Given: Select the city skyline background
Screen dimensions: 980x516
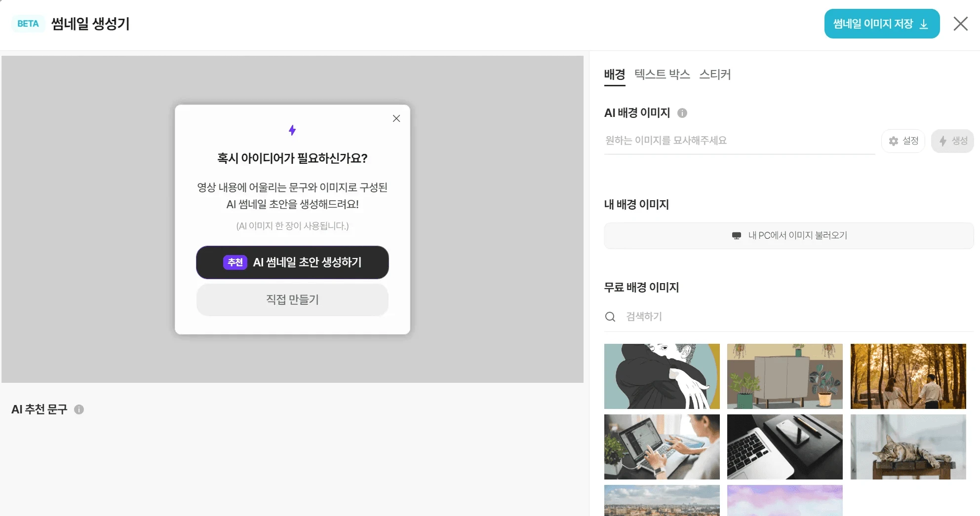Looking at the screenshot, I should (x=662, y=500).
